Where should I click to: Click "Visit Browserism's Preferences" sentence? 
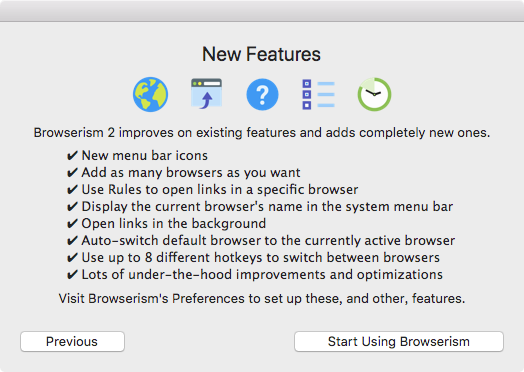[x=262, y=298]
